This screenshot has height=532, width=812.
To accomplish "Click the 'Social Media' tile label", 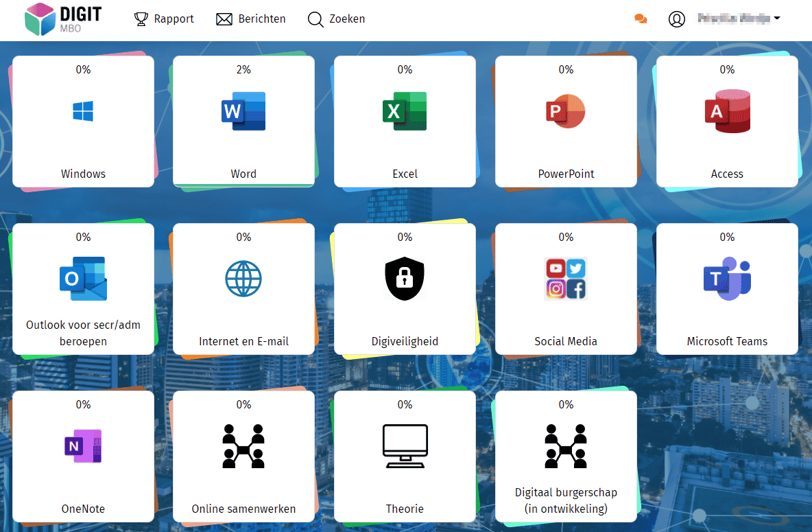I will point(566,341).
